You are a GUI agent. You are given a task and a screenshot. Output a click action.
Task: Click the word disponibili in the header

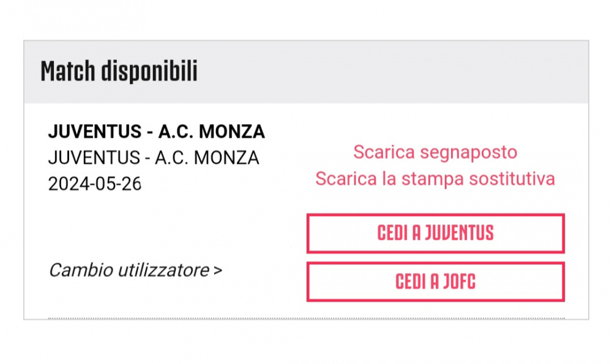tap(149, 72)
